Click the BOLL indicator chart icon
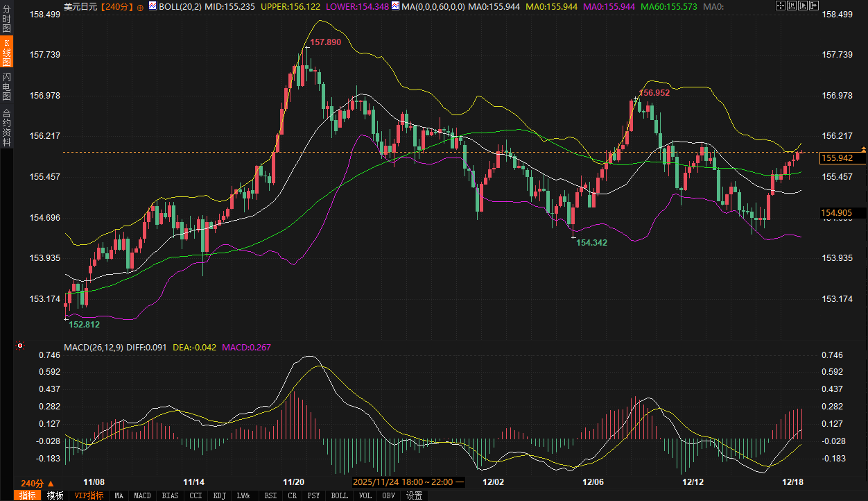The width and height of the screenshot is (868, 501). pos(153,6)
